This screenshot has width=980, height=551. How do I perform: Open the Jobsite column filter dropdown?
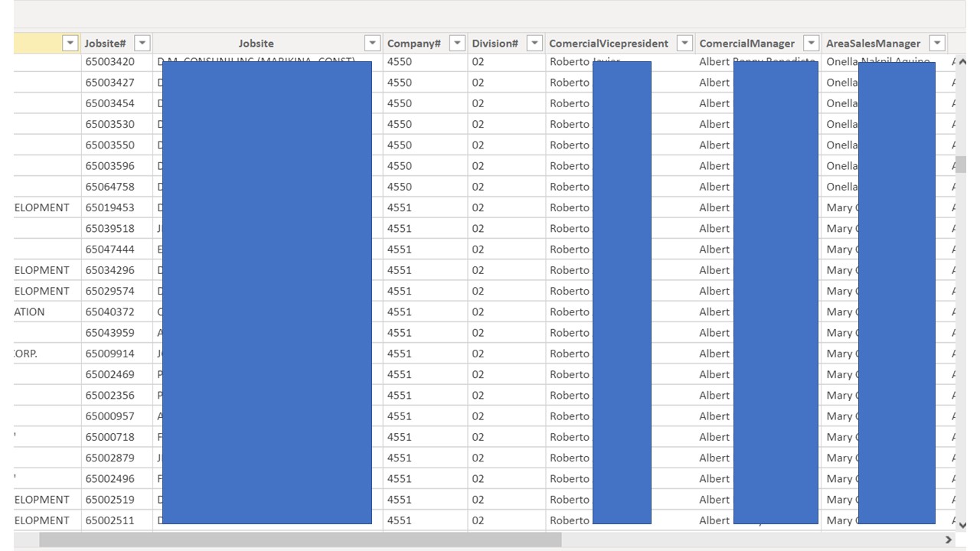click(372, 44)
